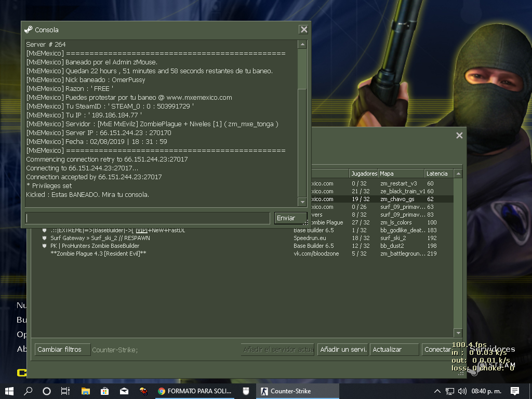
Task: Sort servers by Latencia column
Action: point(438,174)
